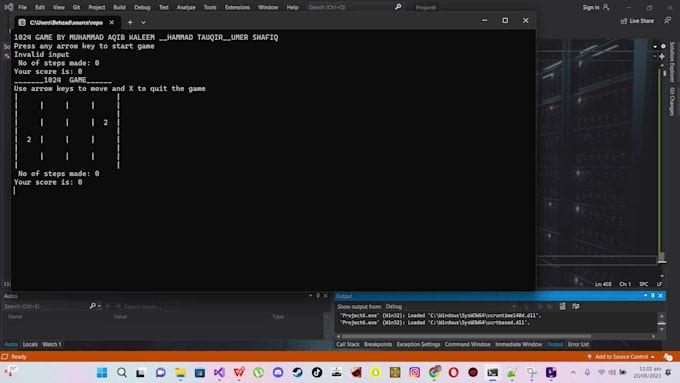Show hidden system tray icons chevron
Screen dimensions: 680x383
pos(573,372)
